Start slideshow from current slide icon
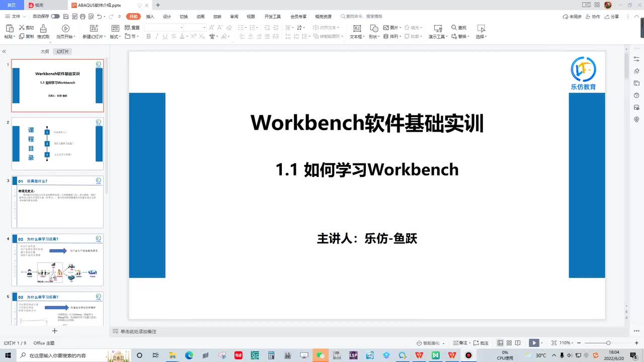Viewport: 644px width, 362px height. point(65,28)
